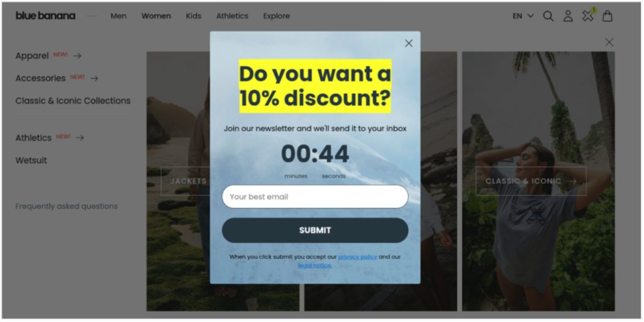Open the Explore menu

(277, 16)
